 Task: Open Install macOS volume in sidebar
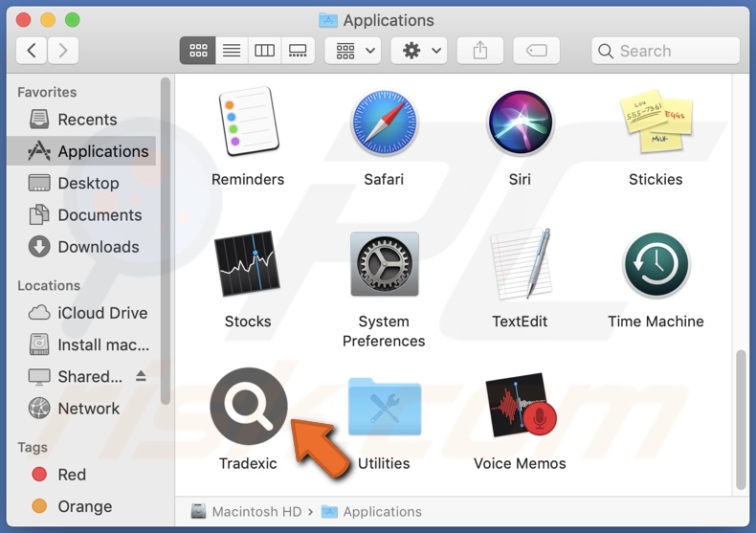[x=81, y=344]
